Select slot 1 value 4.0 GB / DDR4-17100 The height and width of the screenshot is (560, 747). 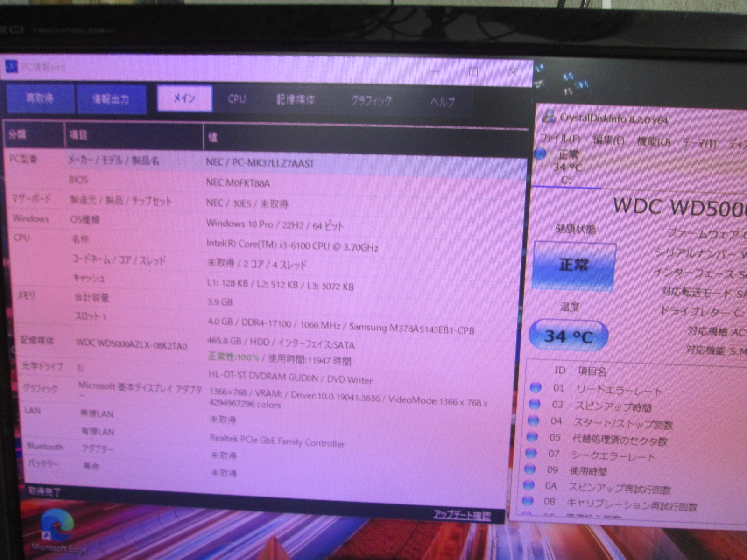tap(249, 322)
